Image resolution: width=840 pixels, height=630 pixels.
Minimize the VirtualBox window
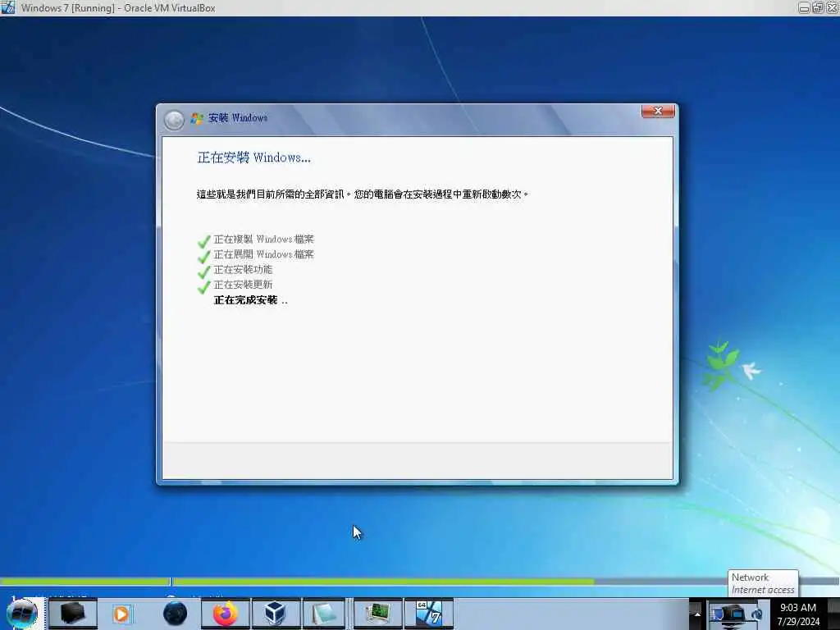click(804, 7)
